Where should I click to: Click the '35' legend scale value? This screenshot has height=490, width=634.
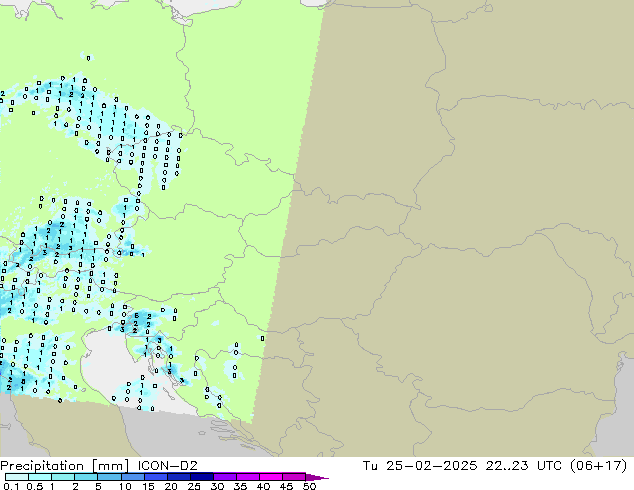point(240,486)
